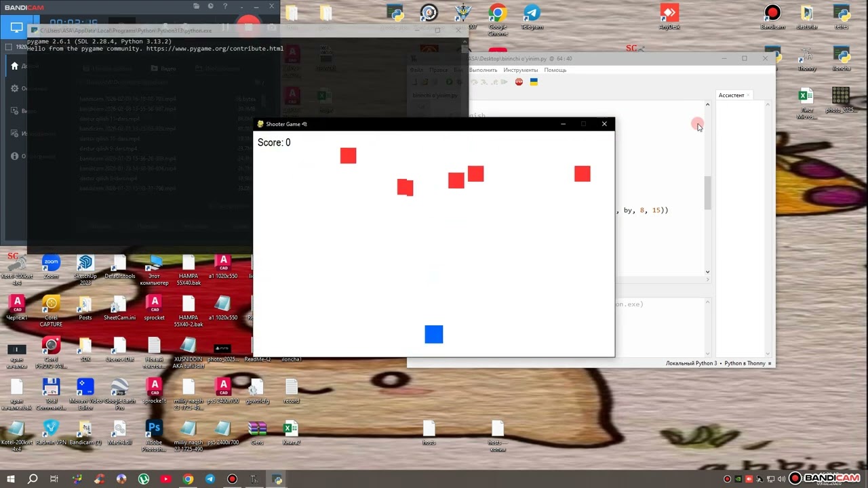Open the dasturlar folder

tap(806, 17)
